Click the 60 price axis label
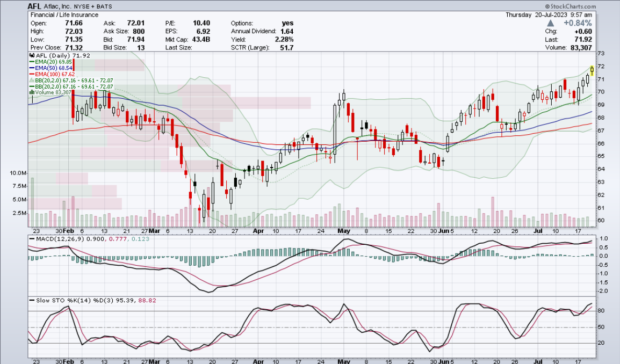The width and height of the screenshot is (620, 364). point(601,221)
